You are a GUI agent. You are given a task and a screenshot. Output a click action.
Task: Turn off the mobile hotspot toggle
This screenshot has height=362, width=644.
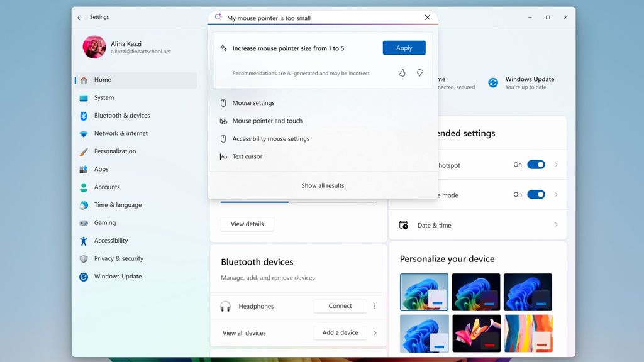click(x=536, y=164)
